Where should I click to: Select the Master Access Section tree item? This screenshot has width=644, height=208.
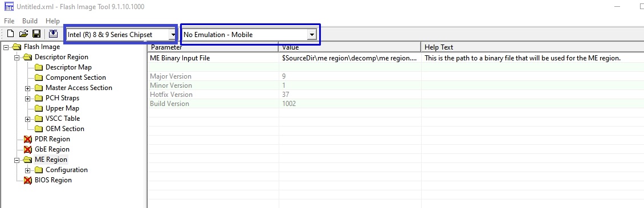[x=79, y=88]
